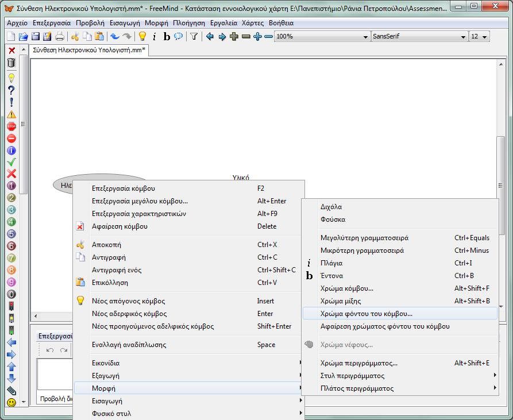Choose Χρώμα κόμβου… option
This screenshot has height=420, width=513.
coord(400,288)
